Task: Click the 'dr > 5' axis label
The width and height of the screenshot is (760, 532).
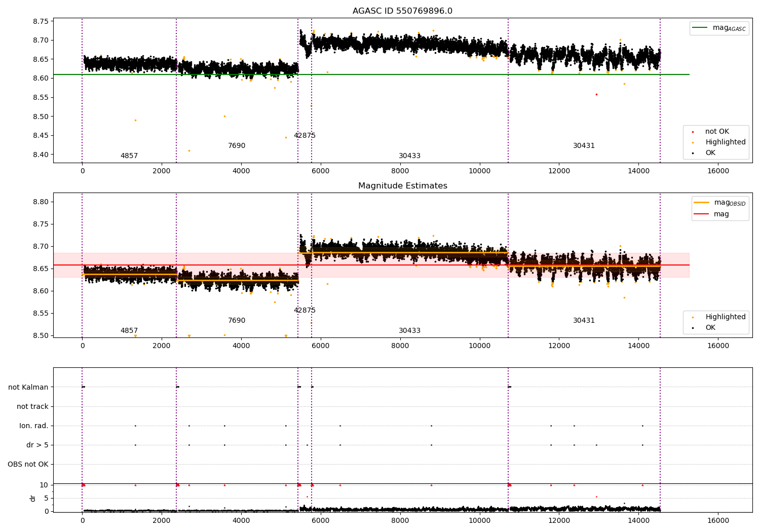Action: point(37,445)
